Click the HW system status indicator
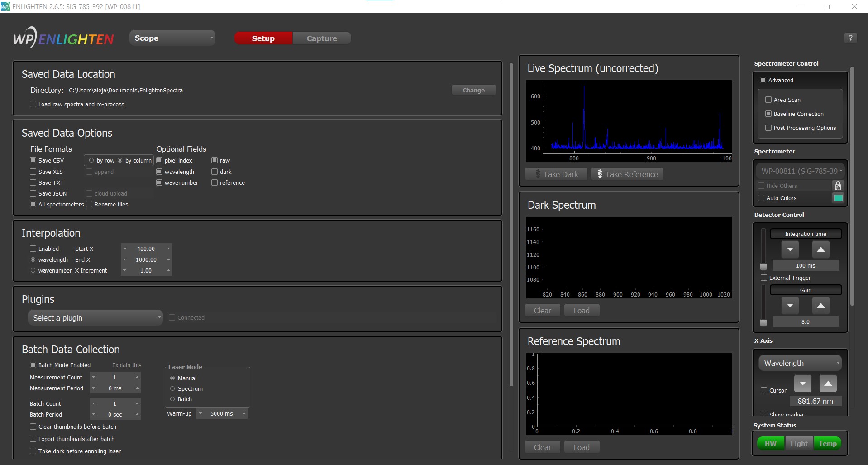This screenshot has width=868, height=465. 770,444
